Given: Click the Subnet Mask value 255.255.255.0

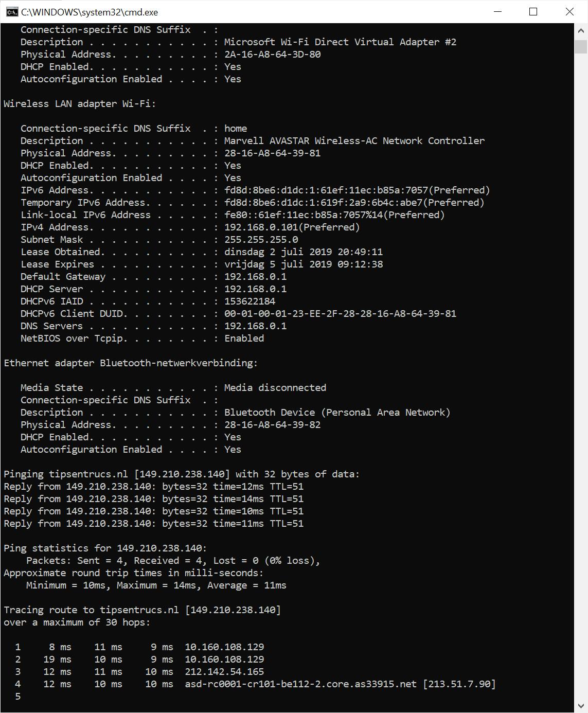Looking at the screenshot, I should click(x=261, y=240).
